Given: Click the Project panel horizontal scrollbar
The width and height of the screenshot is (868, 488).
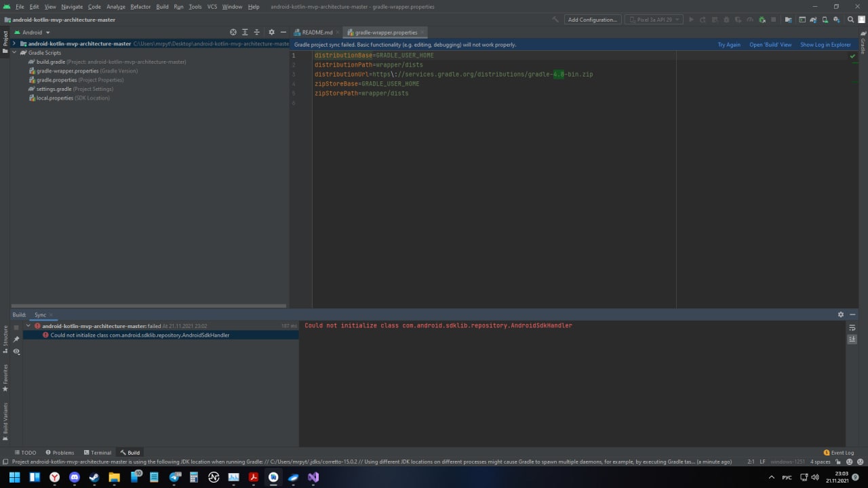Looking at the screenshot, I should [149, 306].
